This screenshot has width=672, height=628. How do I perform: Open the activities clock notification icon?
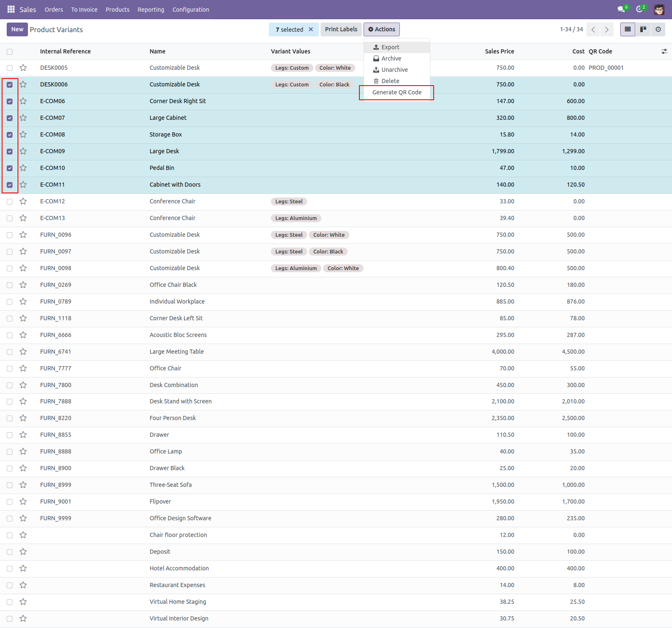coord(640,9)
